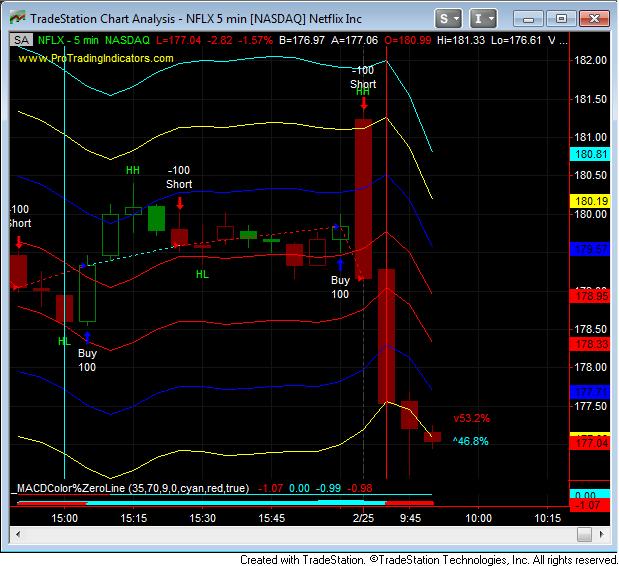Click the O=180.99 status value
Viewport: 619px width, 566px height.
point(408,40)
